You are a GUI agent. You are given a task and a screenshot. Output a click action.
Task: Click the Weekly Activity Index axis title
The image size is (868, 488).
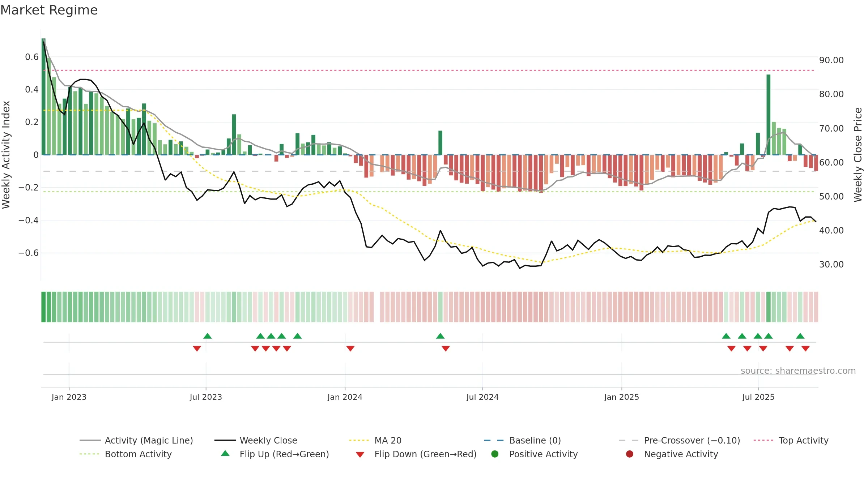point(6,155)
